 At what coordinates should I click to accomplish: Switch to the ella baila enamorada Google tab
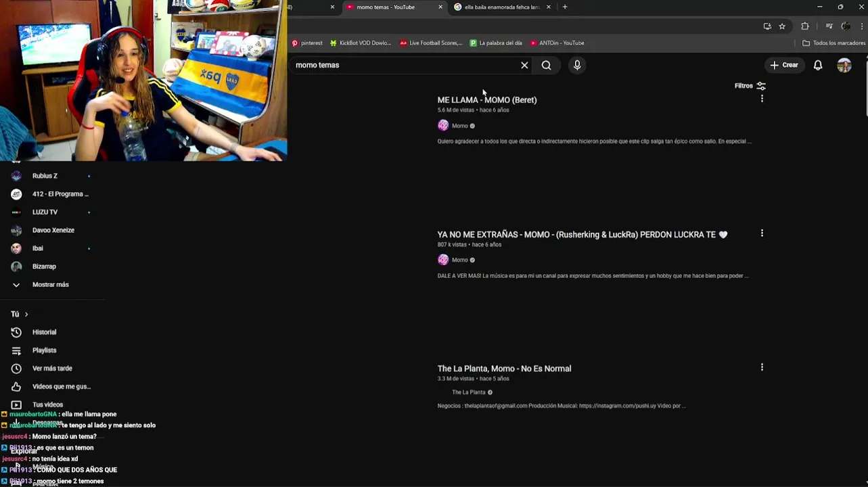tap(501, 7)
